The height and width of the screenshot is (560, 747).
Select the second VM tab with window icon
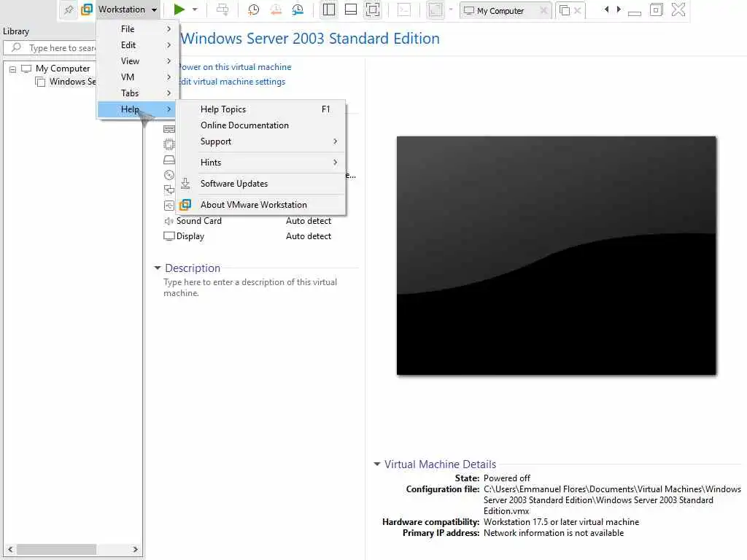[565, 10]
